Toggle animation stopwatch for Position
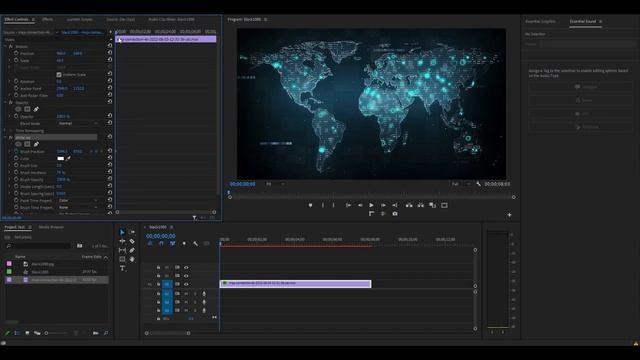 [16, 53]
